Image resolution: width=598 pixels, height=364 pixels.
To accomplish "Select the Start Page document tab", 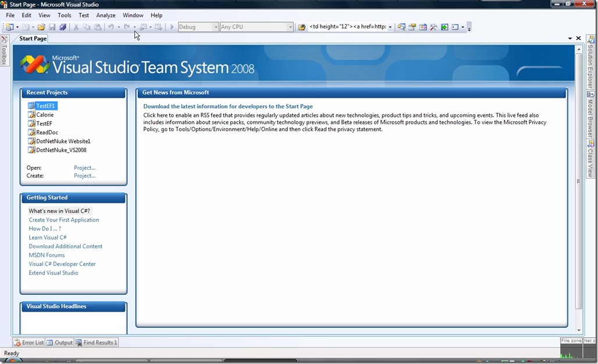I will pos(33,38).
